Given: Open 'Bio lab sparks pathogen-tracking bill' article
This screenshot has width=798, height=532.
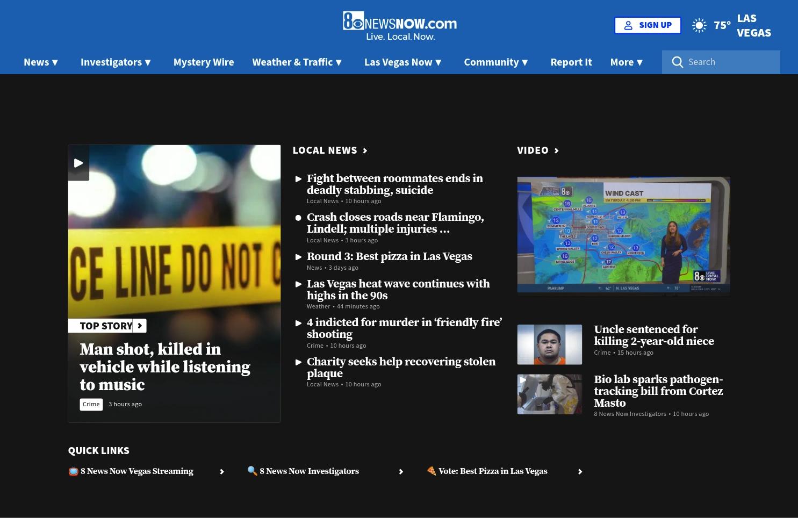Looking at the screenshot, I should click(658, 392).
